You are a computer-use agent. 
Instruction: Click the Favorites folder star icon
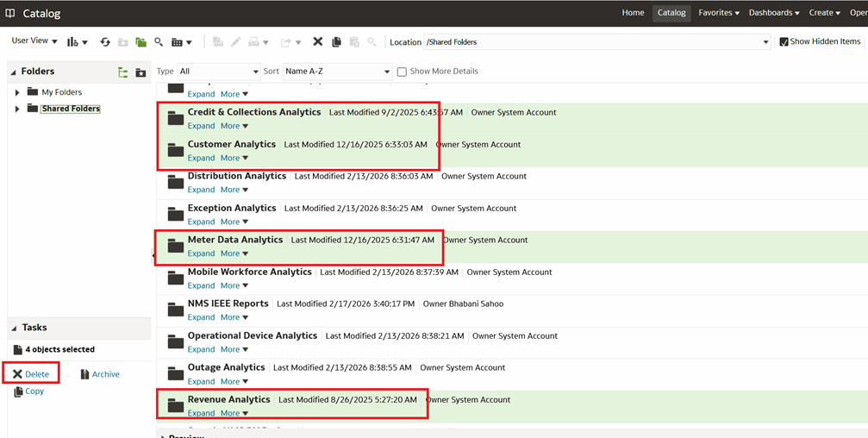tap(141, 72)
